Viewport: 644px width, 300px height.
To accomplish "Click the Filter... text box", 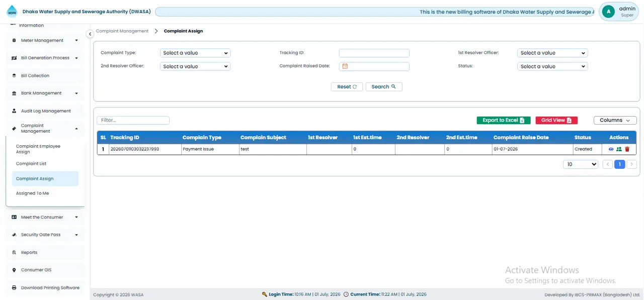I will [133, 120].
